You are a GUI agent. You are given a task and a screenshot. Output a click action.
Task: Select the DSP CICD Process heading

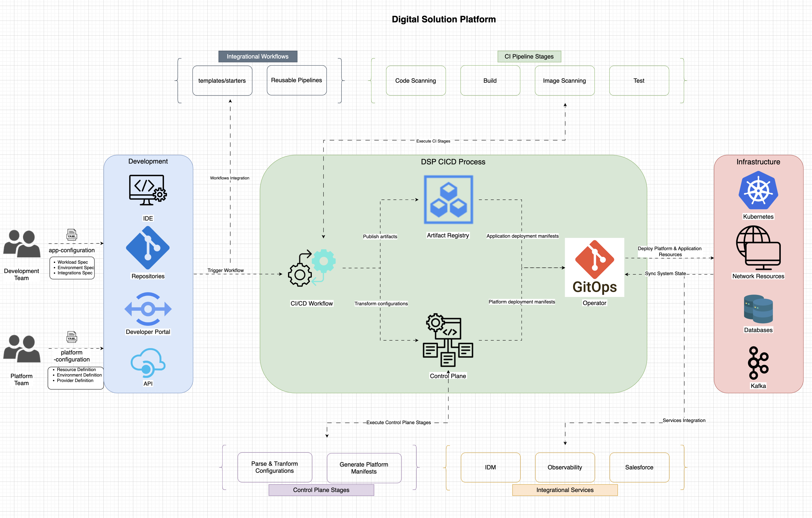pos(453,162)
